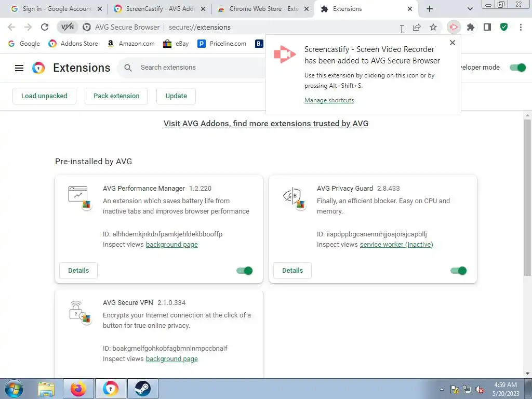The width and height of the screenshot is (532, 399).
Task: Click the browser back arrow
Action: (11, 27)
